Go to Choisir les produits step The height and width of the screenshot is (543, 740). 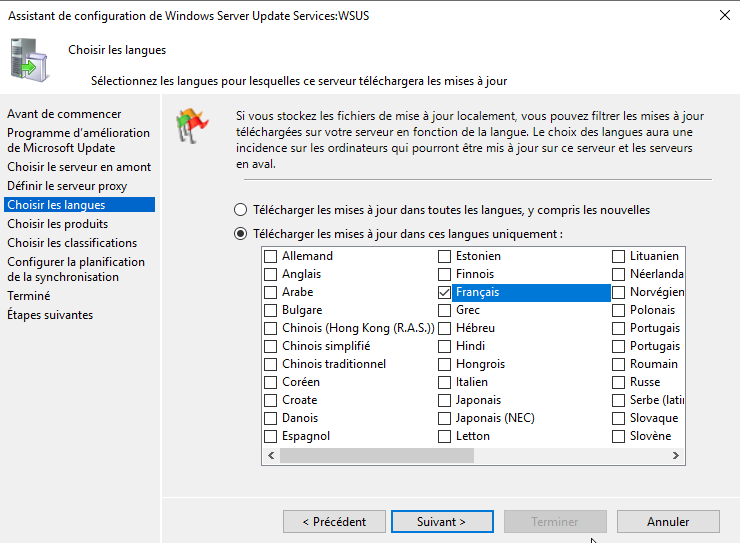coord(58,224)
